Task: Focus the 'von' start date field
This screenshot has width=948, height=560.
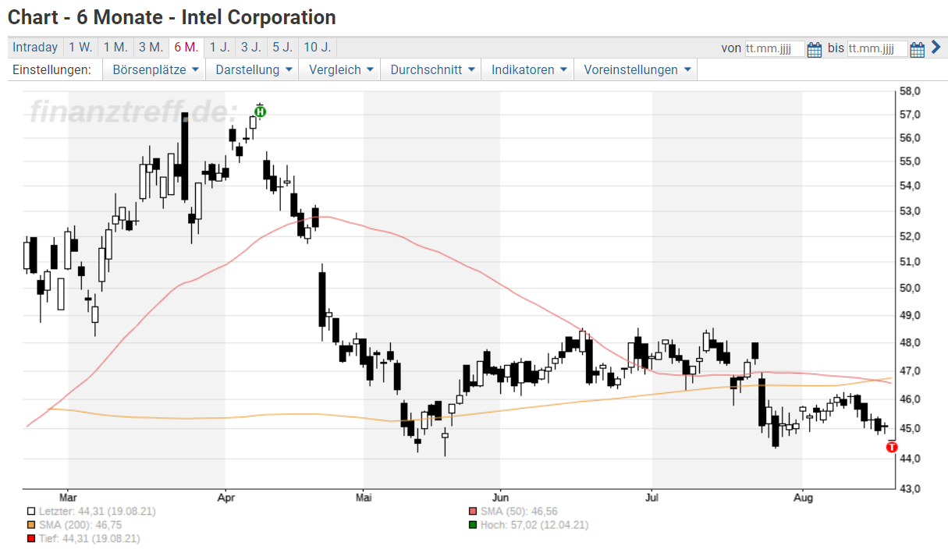Action: click(775, 48)
